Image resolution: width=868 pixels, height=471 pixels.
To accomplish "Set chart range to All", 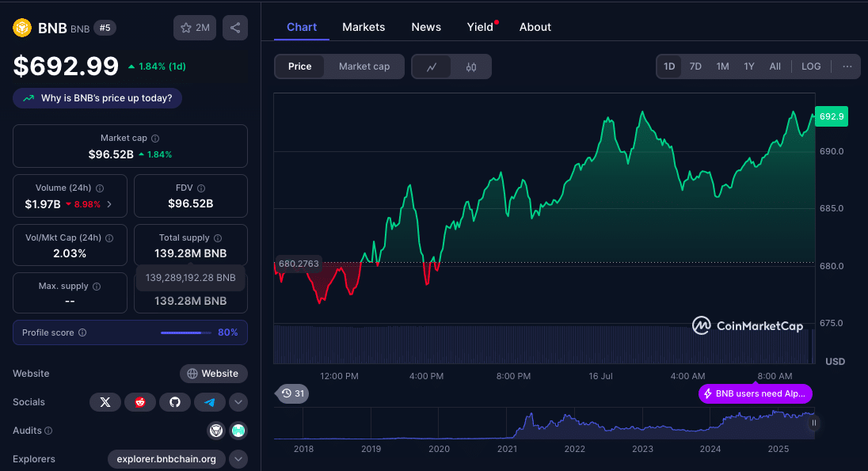I will click(775, 66).
